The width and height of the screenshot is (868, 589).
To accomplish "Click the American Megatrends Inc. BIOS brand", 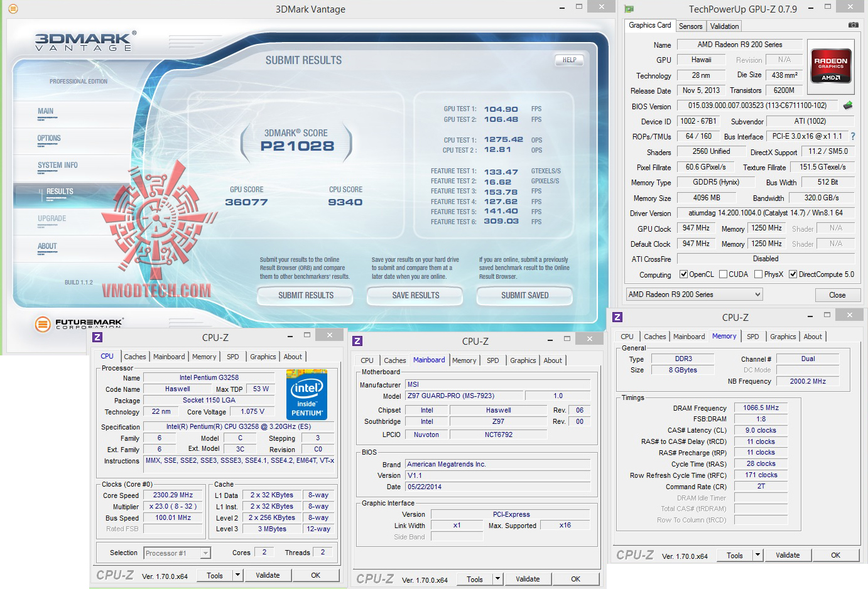I will [497, 464].
